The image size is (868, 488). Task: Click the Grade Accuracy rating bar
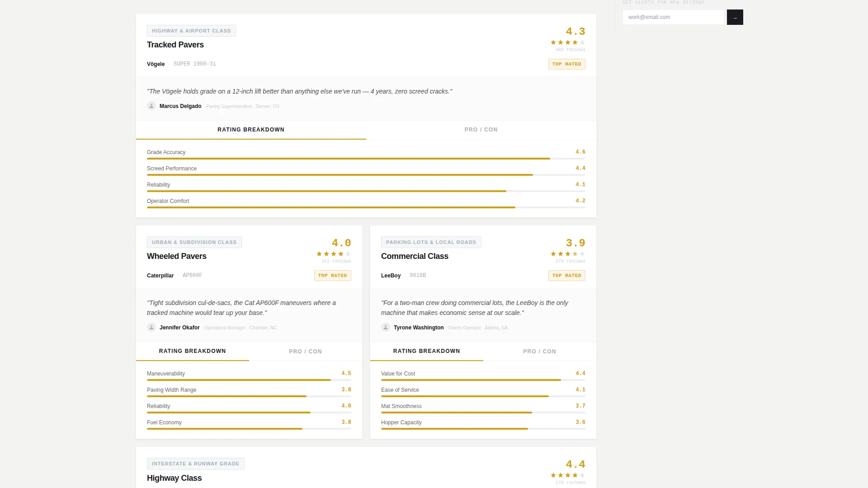(x=366, y=159)
